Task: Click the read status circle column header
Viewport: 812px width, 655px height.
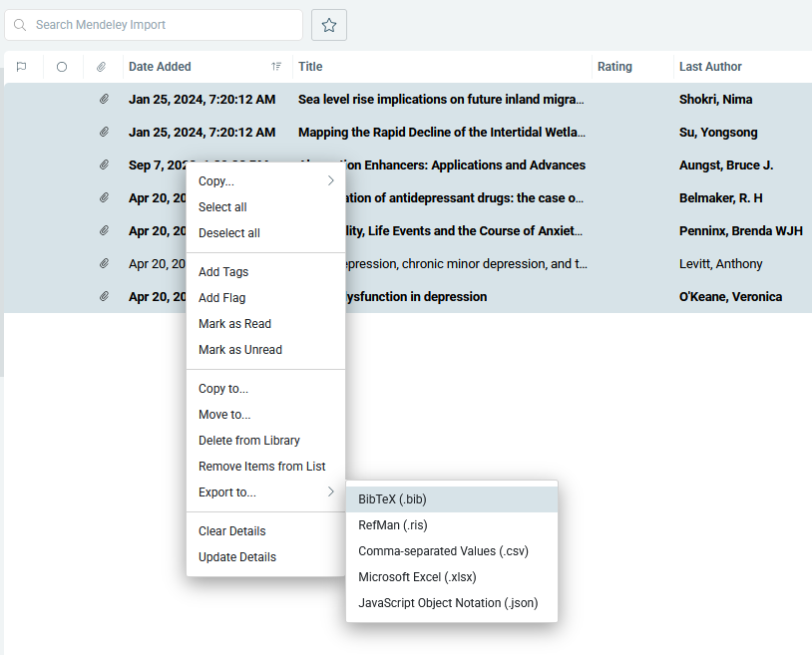Action: point(62,67)
